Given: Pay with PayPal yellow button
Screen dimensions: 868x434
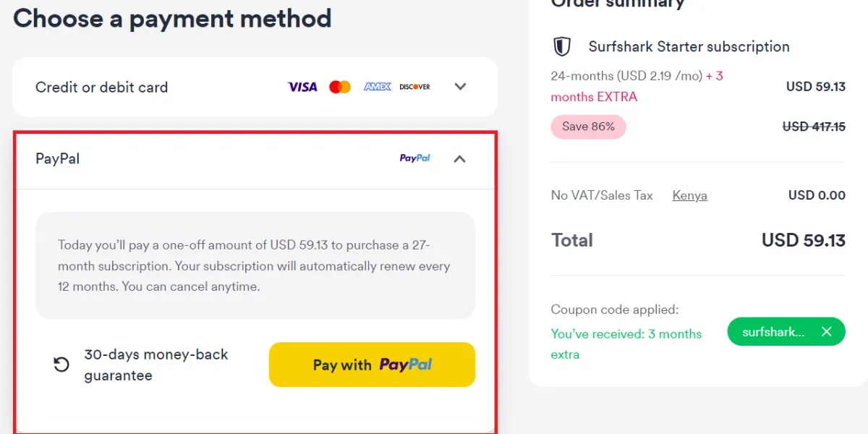Looking at the screenshot, I should pyautogui.click(x=372, y=365).
